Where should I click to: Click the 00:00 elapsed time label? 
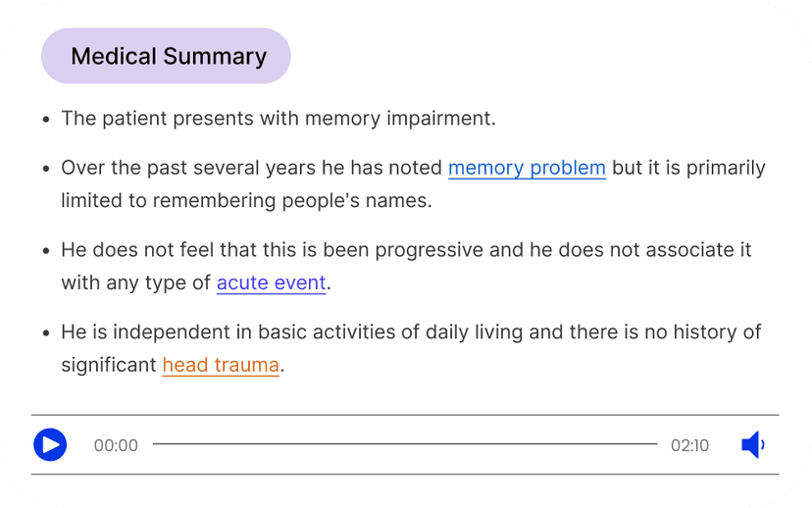click(116, 445)
